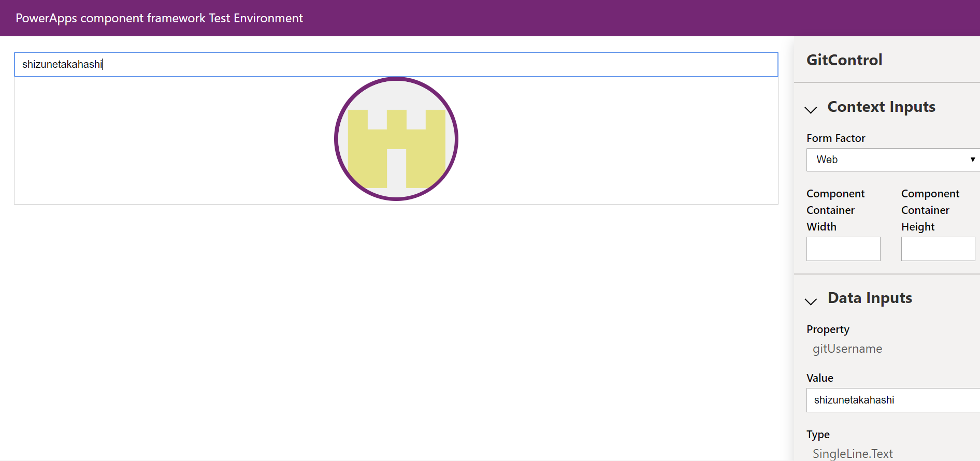Click the Component Container Width label
The image size is (980, 461).
(x=835, y=210)
